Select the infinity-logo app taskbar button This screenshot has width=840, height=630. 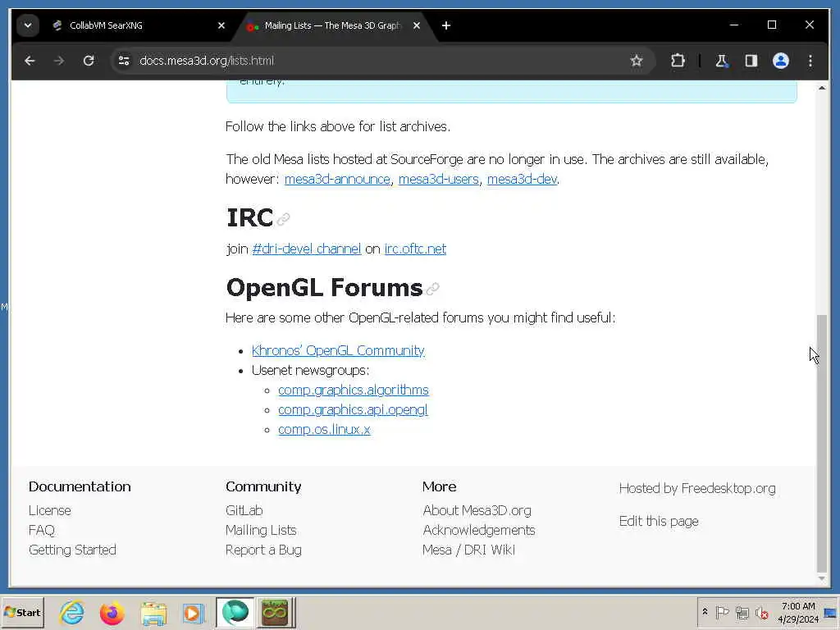[x=275, y=612]
